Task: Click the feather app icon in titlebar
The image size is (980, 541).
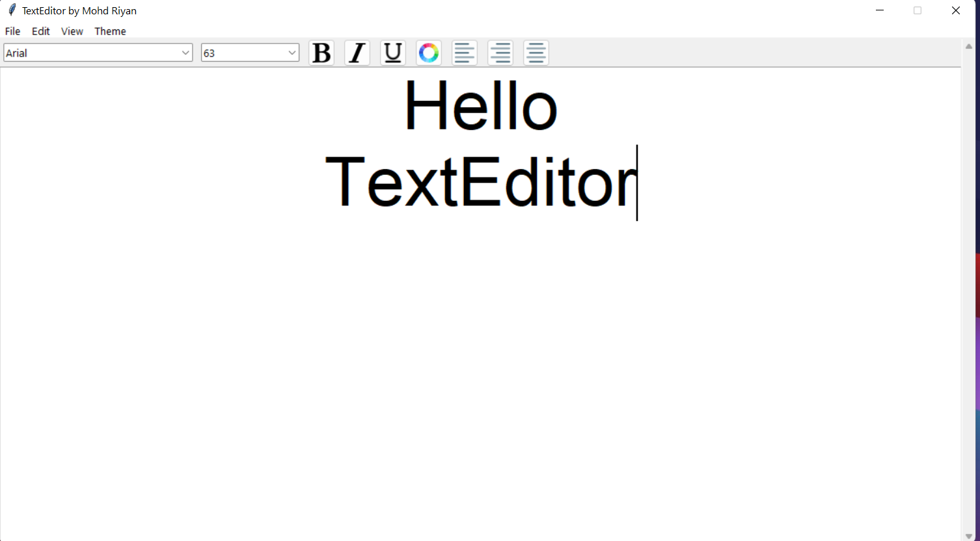Action: (11, 10)
